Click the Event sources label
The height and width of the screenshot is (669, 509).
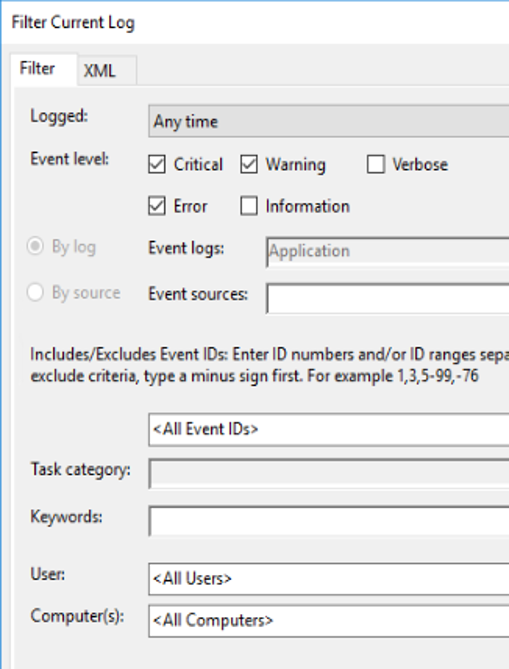pyautogui.click(x=198, y=294)
